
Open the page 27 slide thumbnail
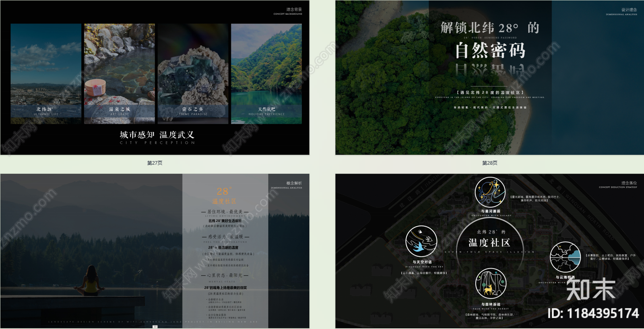[155, 77]
